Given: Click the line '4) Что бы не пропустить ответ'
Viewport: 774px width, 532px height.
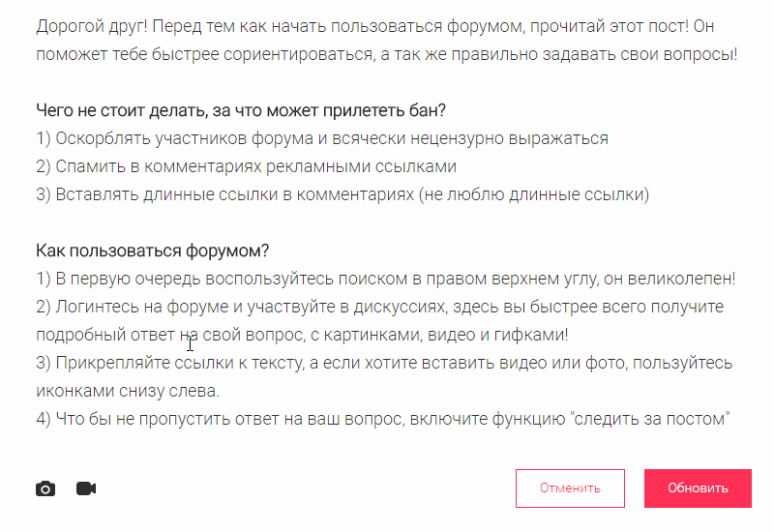Looking at the screenshot, I should click(x=383, y=419).
